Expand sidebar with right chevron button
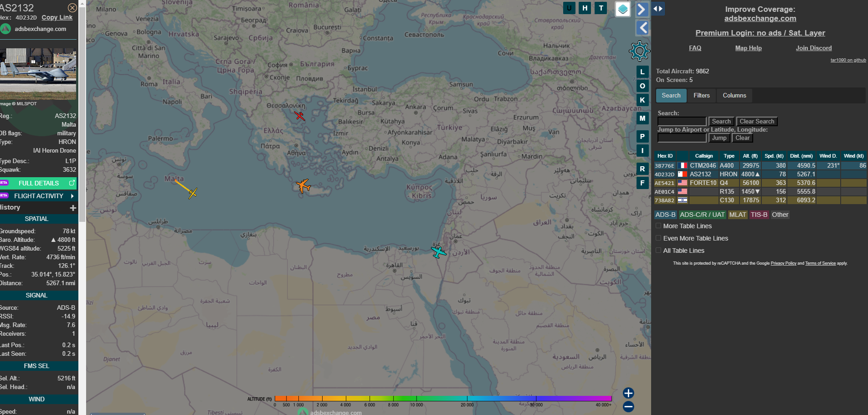The width and height of the screenshot is (868, 415). point(642,9)
